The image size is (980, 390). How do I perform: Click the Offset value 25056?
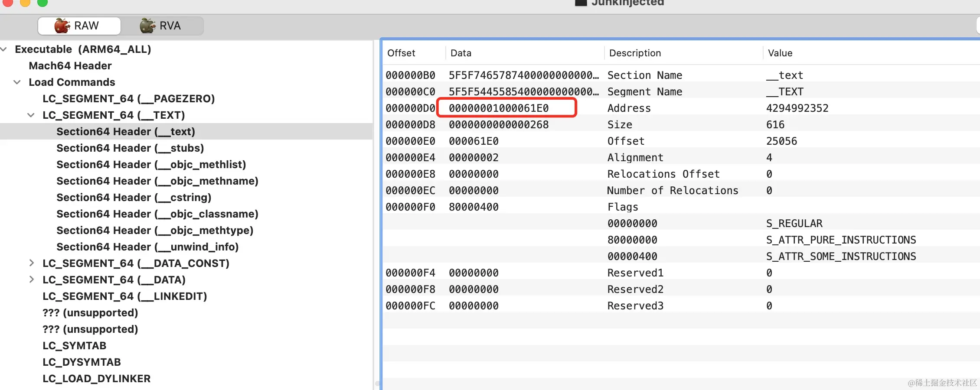click(x=781, y=141)
